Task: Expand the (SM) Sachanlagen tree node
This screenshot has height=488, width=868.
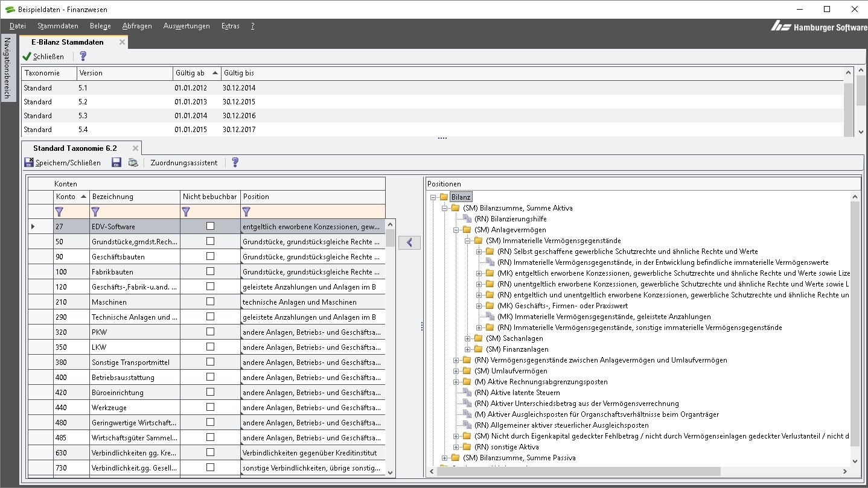Action: (x=468, y=338)
